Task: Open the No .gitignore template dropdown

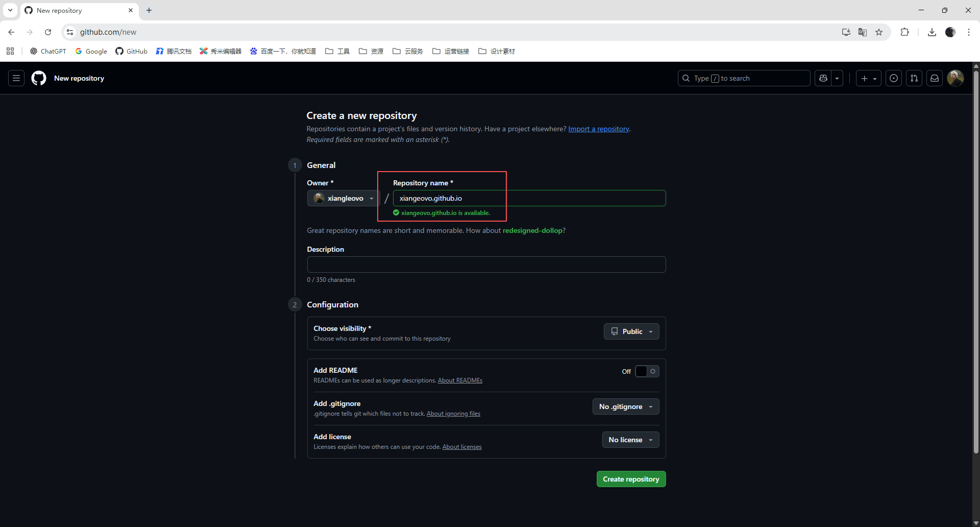Action: [625, 406]
